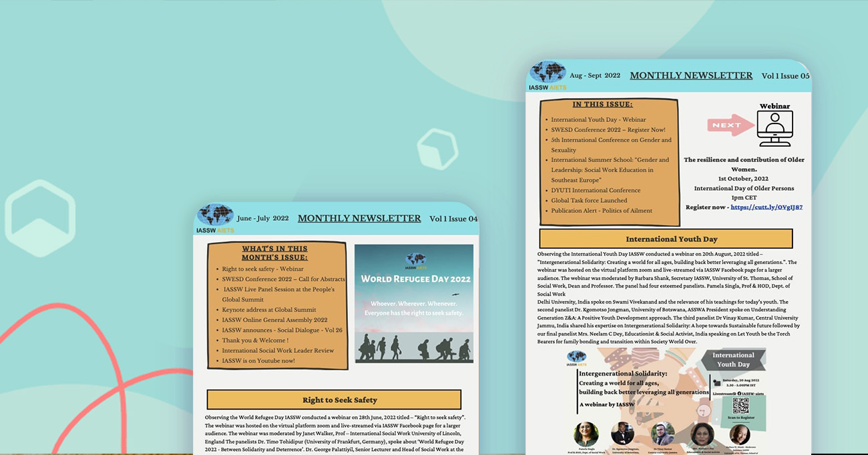
Task: Open the registration link https://cutt.ly/OVgIJ87
Action: click(x=767, y=207)
